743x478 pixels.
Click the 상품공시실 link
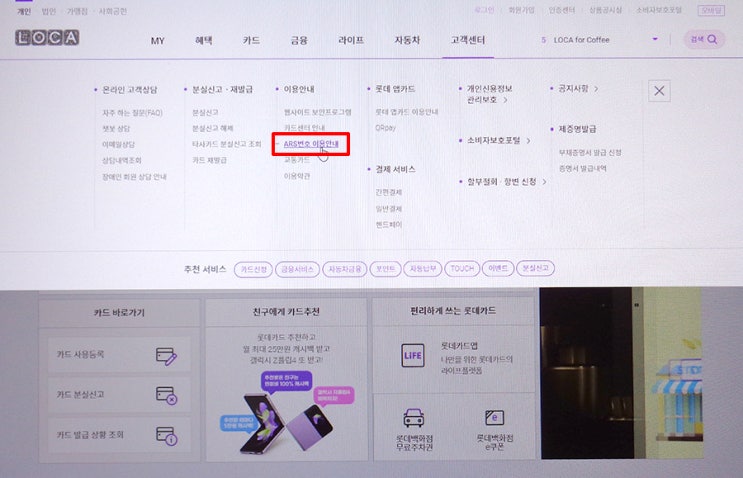605,10
